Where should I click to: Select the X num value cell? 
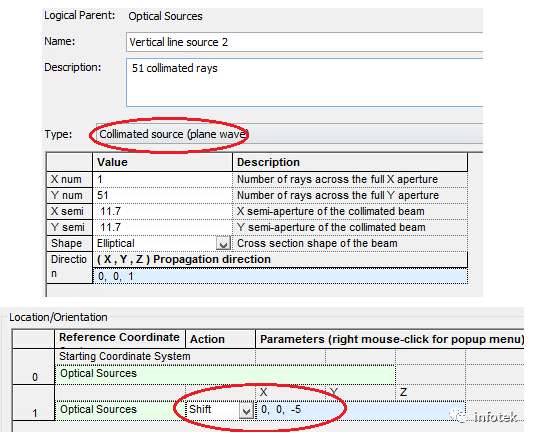[162, 179]
